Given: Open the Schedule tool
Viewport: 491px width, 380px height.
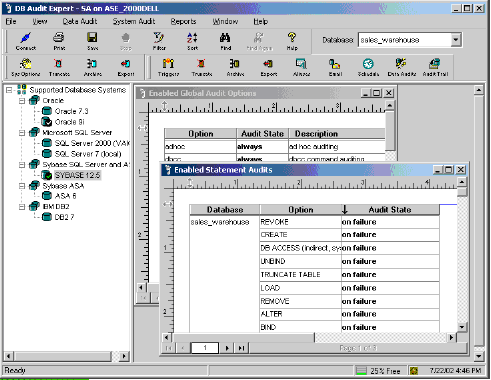Looking at the screenshot, I should coord(368,67).
